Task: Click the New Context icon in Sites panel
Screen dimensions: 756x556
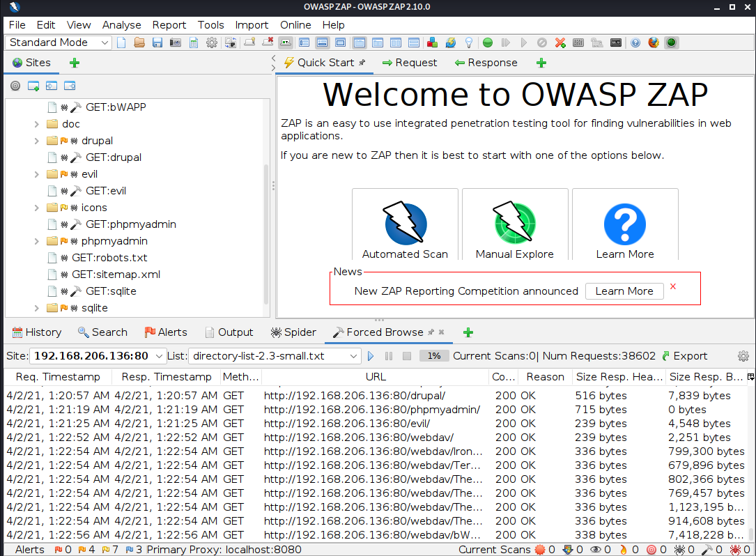Action: (x=33, y=86)
